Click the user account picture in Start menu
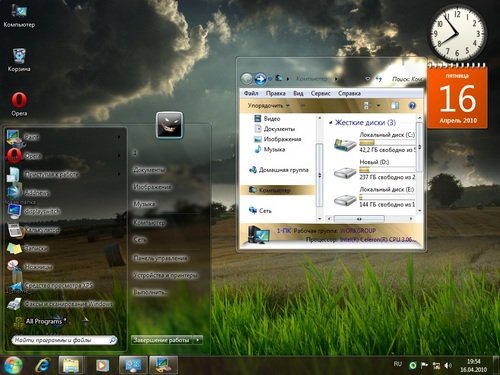Viewport: 500px width, 375px height. (x=169, y=125)
